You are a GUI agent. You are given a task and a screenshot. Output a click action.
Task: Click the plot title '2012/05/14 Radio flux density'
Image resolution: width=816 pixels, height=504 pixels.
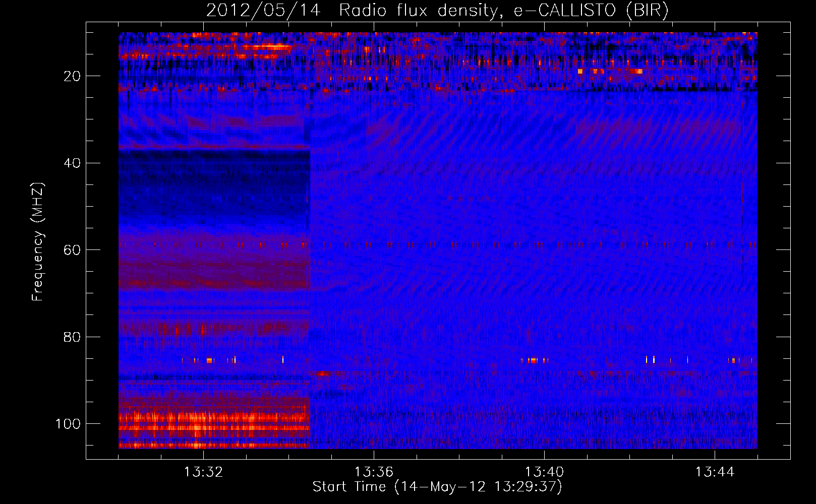[x=437, y=11]
